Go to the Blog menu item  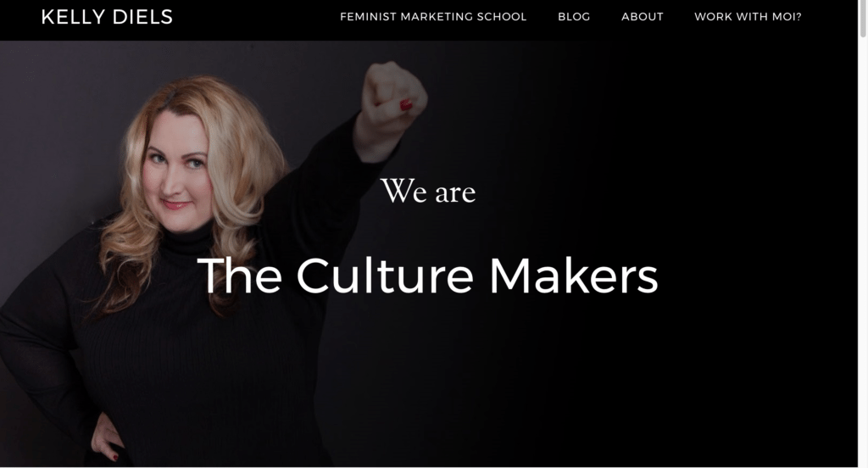pyautogui.click(x=574, y=17)
